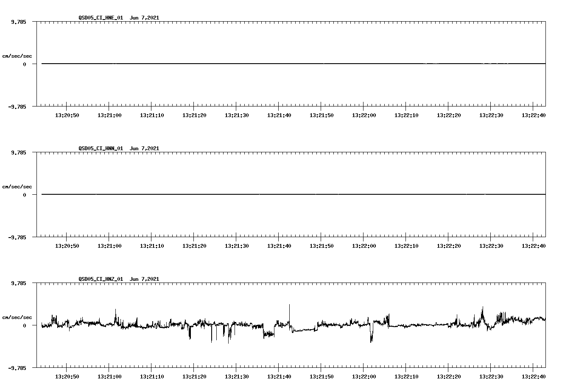Image resolution: width=576 pixels, height=392 pixels.
Task: Click 13:21:00 time label under HNE plot
Action: [x=109, y=115]
